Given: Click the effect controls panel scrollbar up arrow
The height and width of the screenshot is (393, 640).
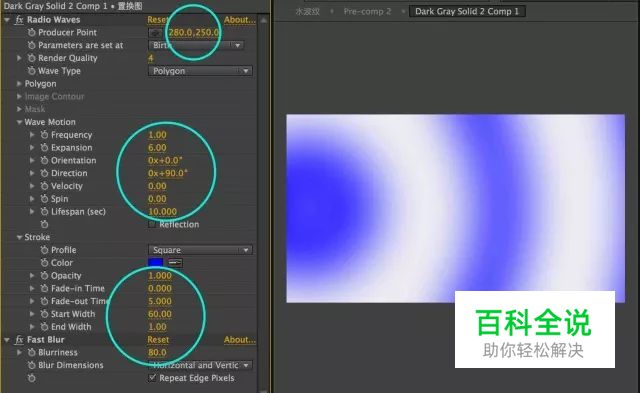Looking at the screenshot, I should (264, 20).
